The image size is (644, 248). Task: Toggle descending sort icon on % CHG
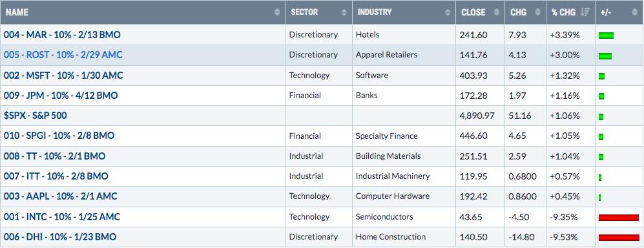pos(585,12)
